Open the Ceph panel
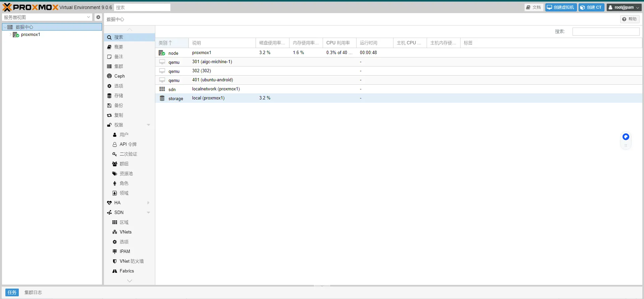644x299 pixels. pos(129,76)
